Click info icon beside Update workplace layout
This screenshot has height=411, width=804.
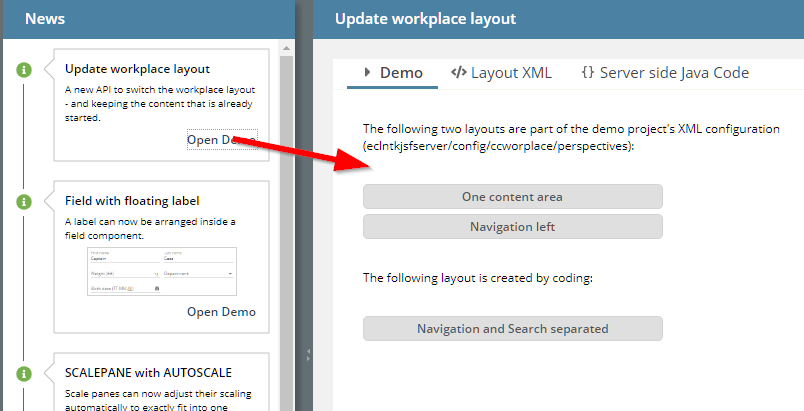tap(24, 69)
